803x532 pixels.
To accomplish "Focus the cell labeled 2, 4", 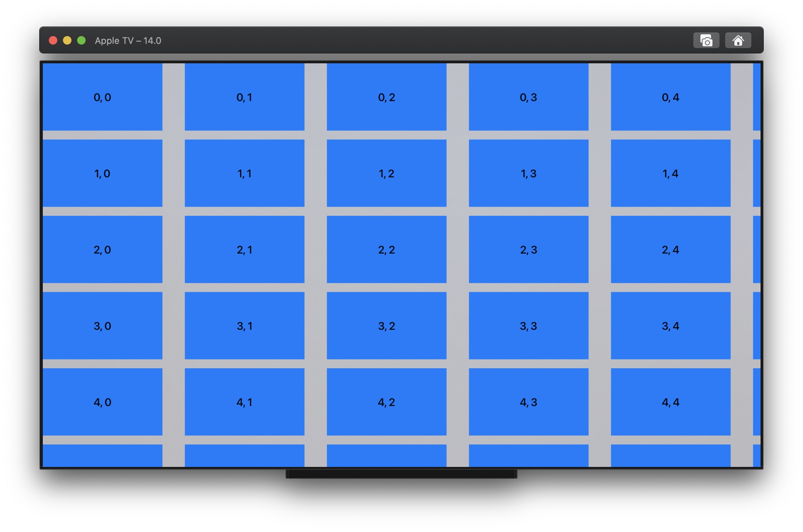I will pos(671,249).
